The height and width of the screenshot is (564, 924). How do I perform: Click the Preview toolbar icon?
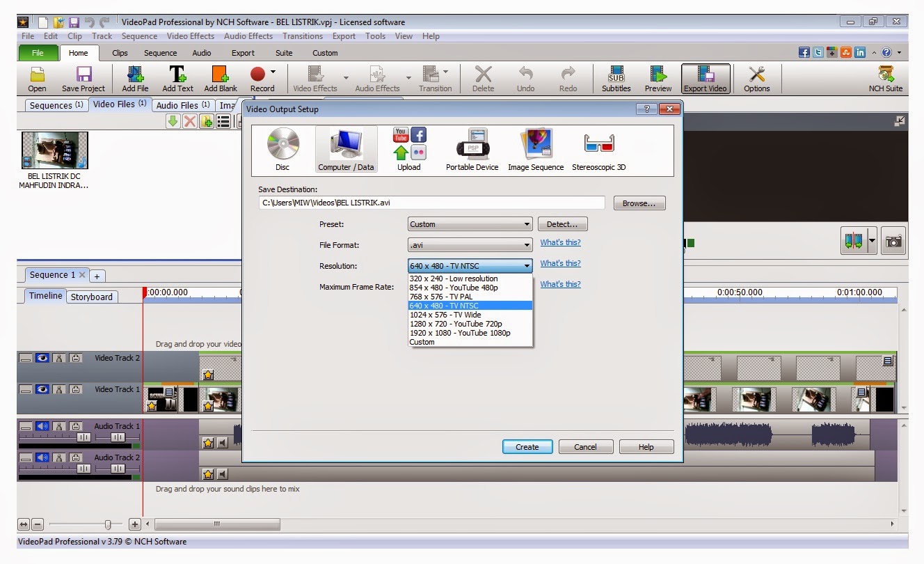(x=658, y=79)
